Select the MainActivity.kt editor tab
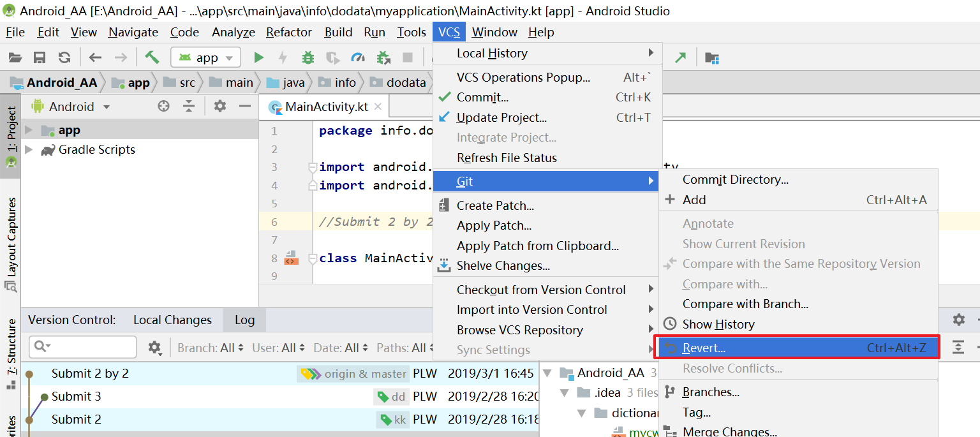The image size is (980, 437). point(325,107)
